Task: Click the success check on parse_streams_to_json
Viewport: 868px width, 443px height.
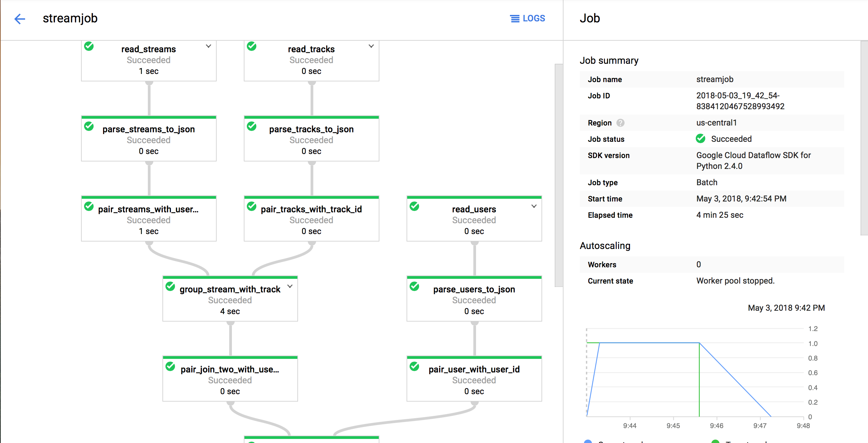Action: click(x=89, y=126)
